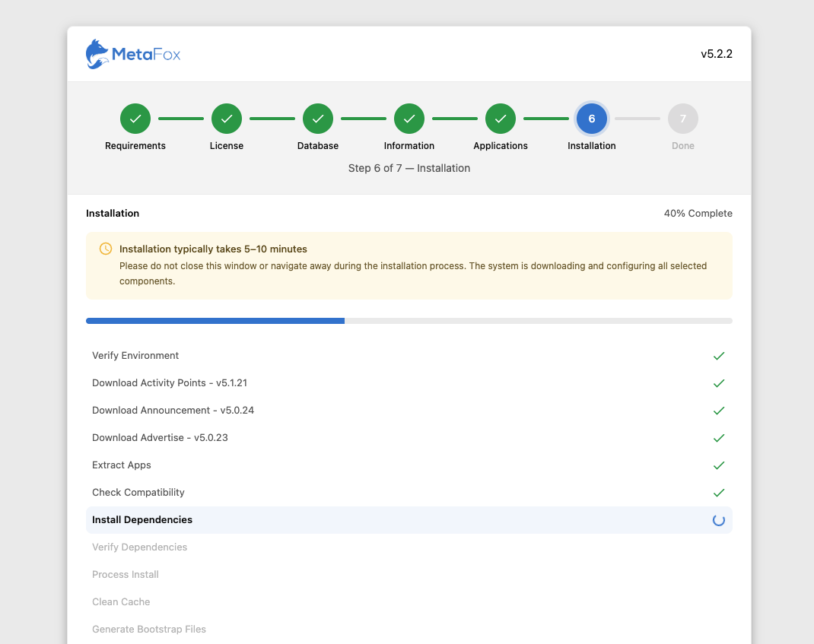This screenshot has height=644, width=814.
Task: Select the Applications step circle
Action: [x=501, y=119]
